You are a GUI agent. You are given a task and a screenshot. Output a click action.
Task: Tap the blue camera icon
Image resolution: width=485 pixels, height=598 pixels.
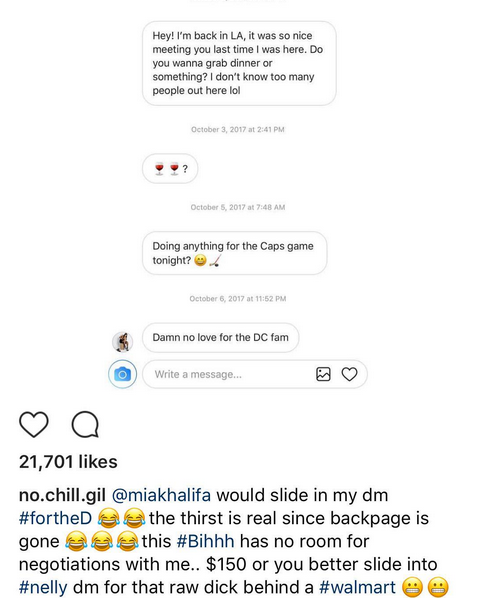[122, 374]
